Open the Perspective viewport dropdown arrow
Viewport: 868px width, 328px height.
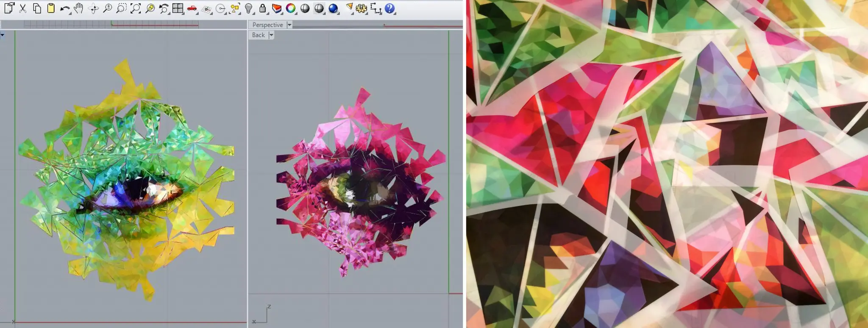[x=289, y=25]
